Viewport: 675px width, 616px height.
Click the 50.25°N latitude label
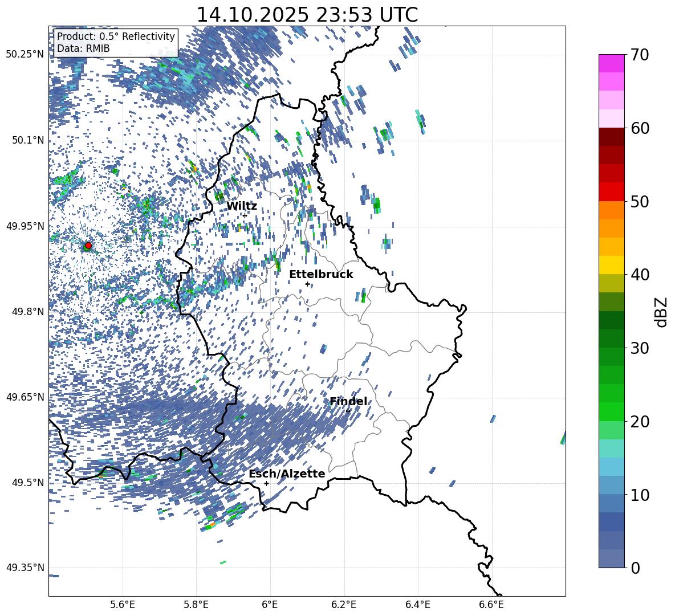25,55
